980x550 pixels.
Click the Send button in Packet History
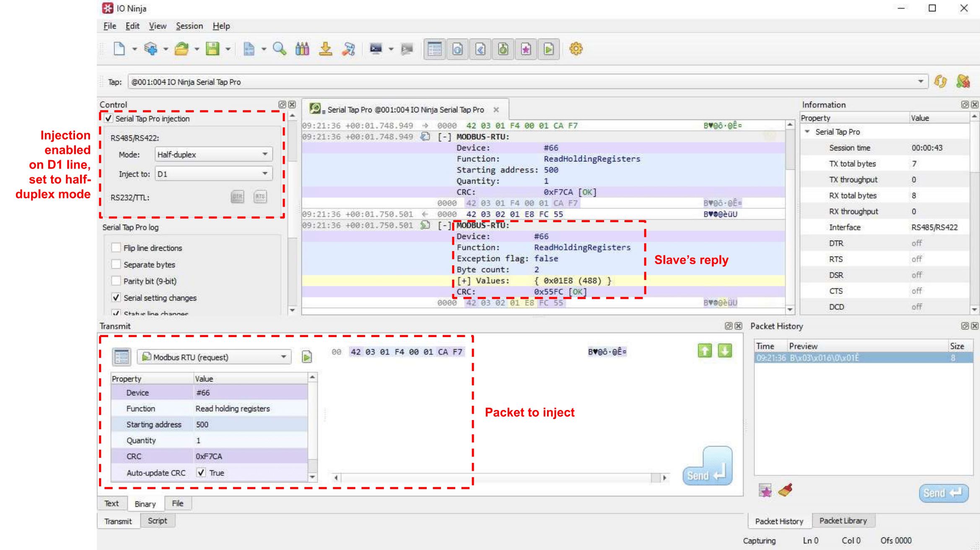(944, 493)
